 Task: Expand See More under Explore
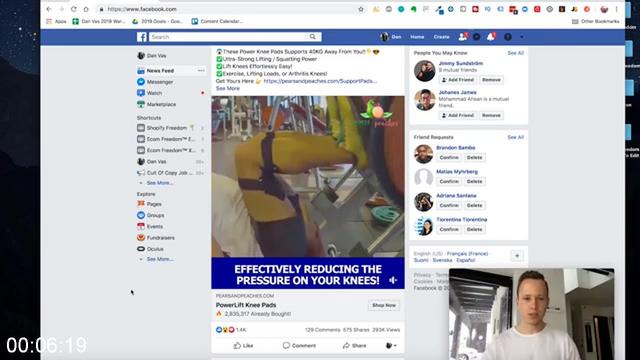160,259
